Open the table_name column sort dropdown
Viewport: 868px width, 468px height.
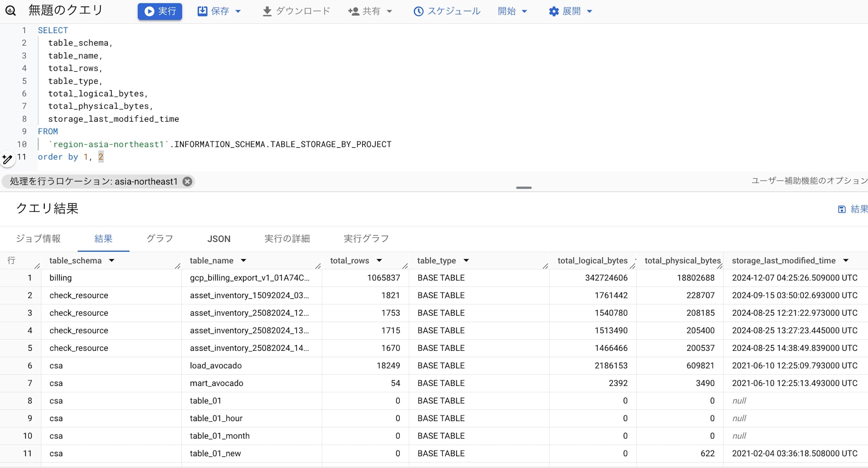[x=243, y=260]
